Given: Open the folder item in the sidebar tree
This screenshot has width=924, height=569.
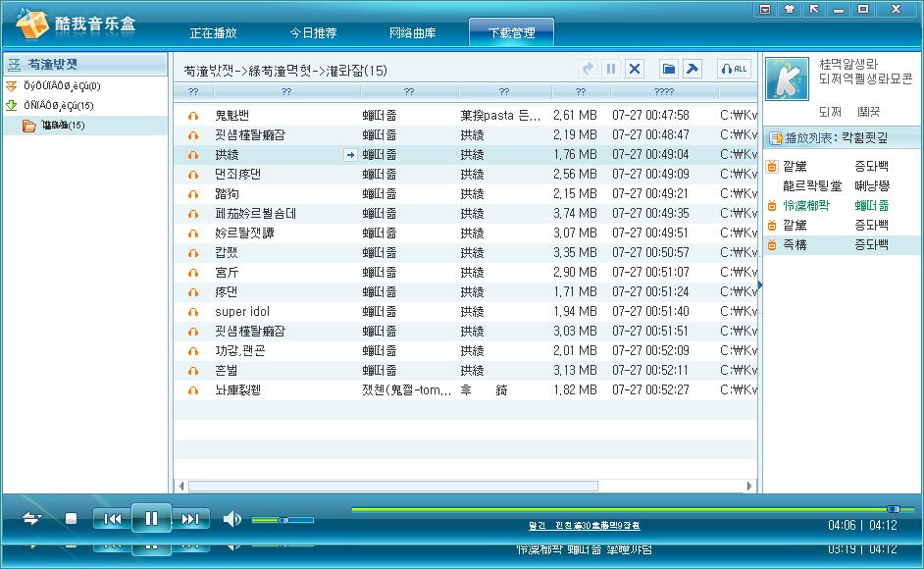Looking at the screenshot, I should (85, 125).
